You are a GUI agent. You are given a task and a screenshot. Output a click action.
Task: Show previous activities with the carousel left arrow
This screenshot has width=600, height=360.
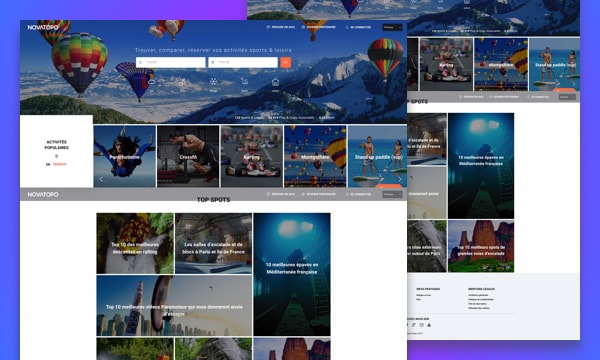pyautogui.click(x=101, y=179)
